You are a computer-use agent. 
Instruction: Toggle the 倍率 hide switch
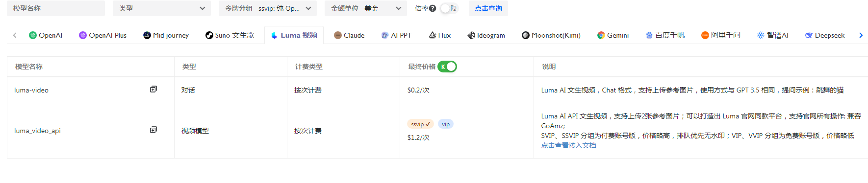[x=449, y=8]
